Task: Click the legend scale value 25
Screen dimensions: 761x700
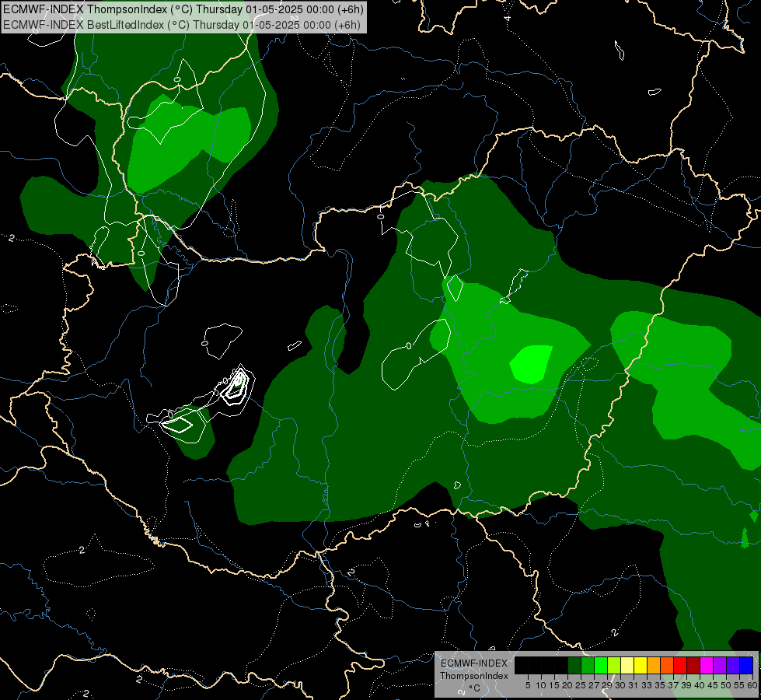Action: 581,685
